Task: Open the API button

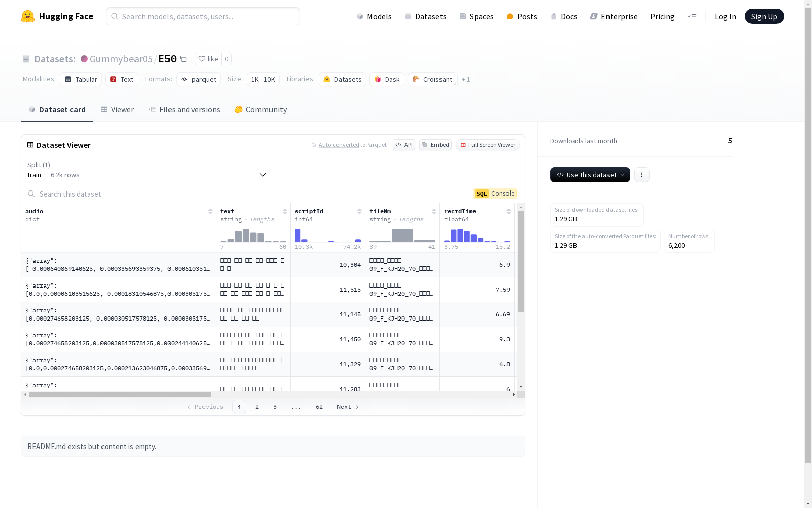Action: click(404, 145)
